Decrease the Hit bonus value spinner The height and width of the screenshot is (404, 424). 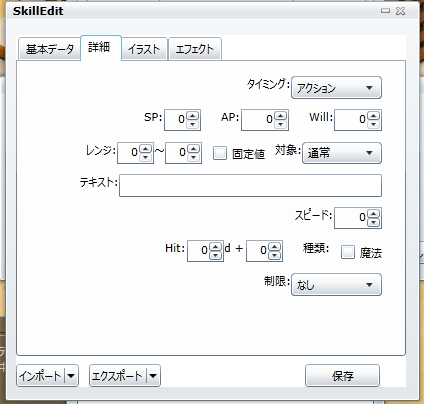coord(275,255)
